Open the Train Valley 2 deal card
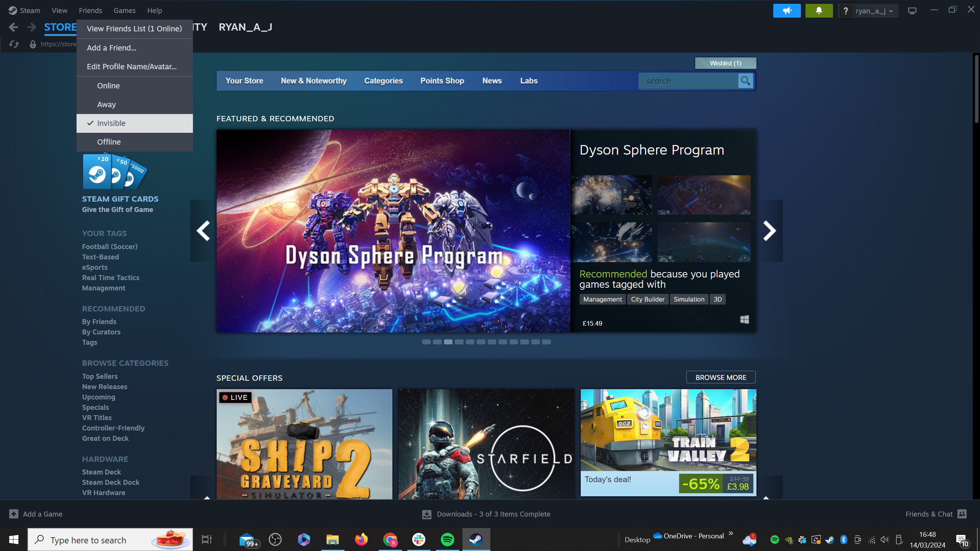980x551 pixels. pyautogui.click(x=668, y=443)
